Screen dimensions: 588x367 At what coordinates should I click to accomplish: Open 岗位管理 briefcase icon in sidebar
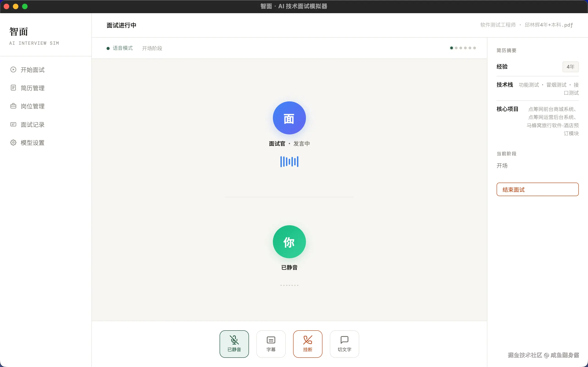13,106
